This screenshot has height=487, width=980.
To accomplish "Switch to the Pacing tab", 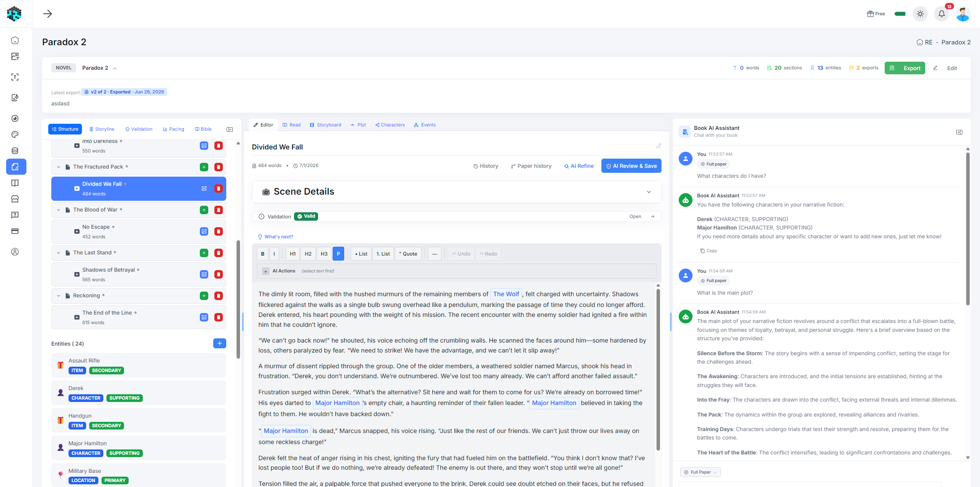I will [x=174, y=129].
